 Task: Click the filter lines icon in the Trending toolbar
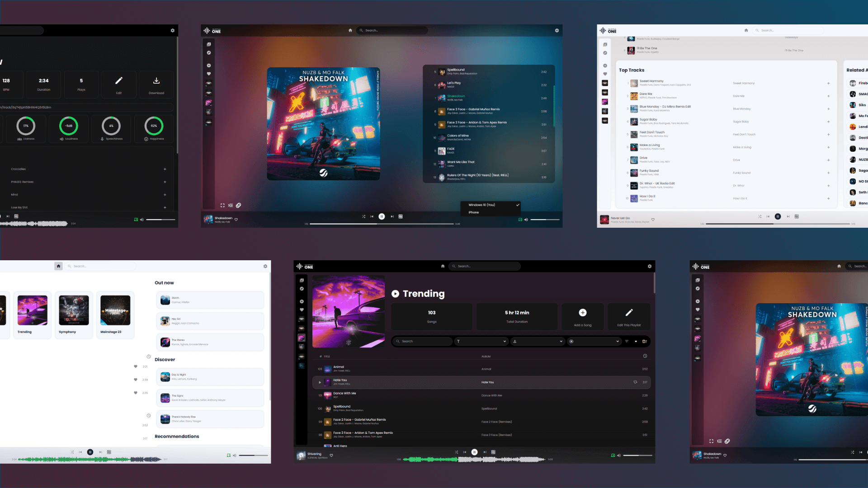pyautogui.click(x=627, y=341)
